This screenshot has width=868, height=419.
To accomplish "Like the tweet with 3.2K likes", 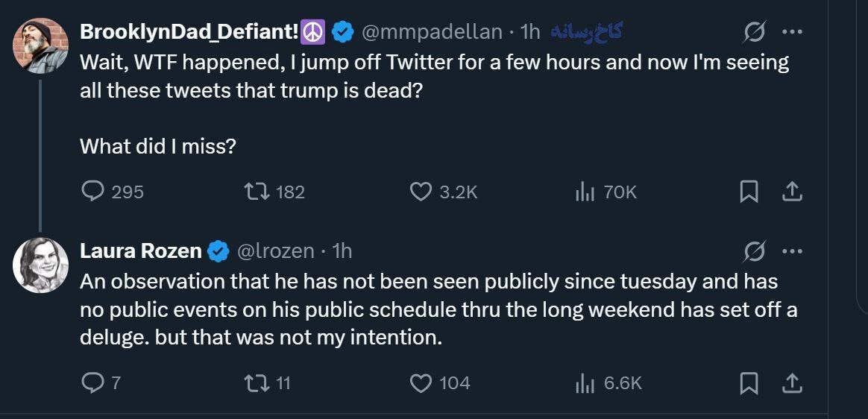I will (x=421, y=192).
